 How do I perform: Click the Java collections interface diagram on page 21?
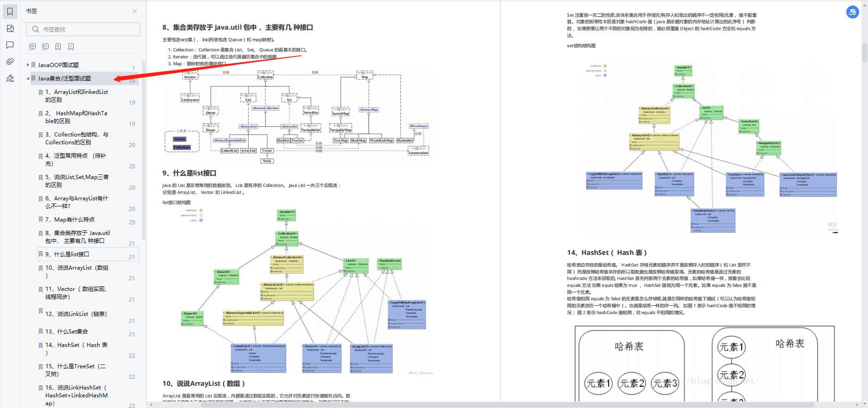(x=296, y=116)
